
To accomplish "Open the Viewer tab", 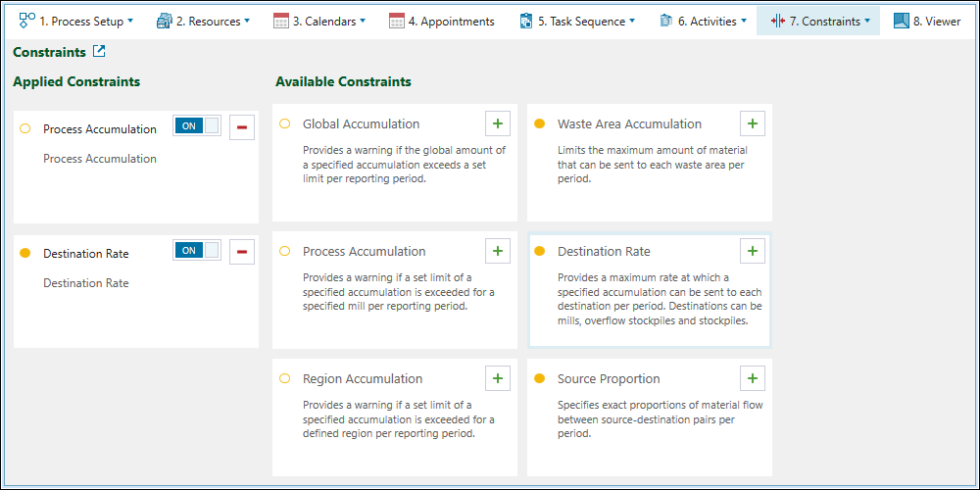I will pyautogui.click(x=926, y=21).
